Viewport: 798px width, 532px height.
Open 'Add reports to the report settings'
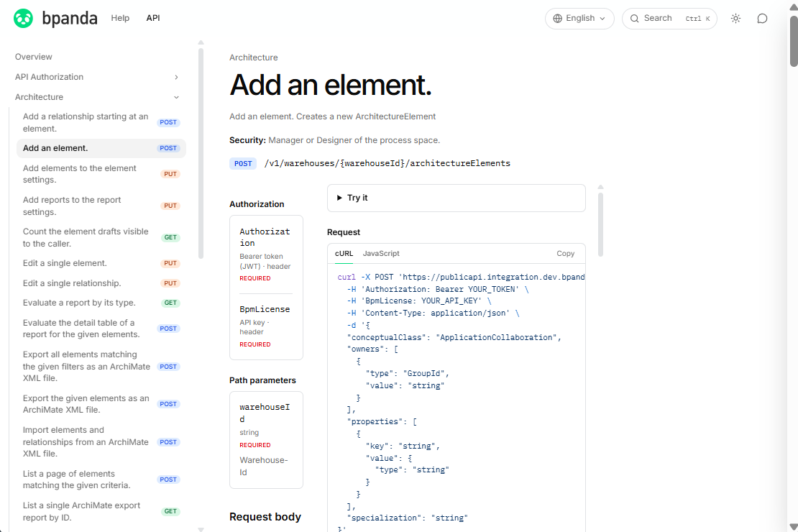pyautogui.click(x=101, y=206)
